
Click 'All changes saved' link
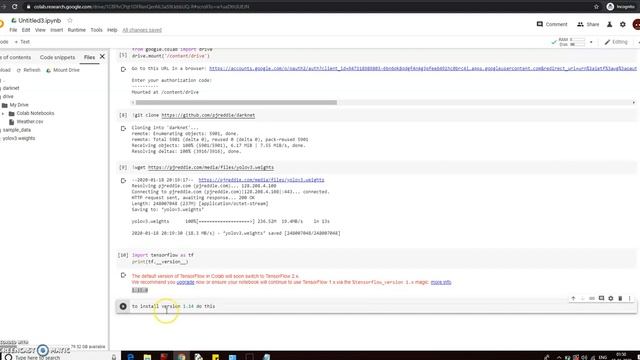[142, 30]
